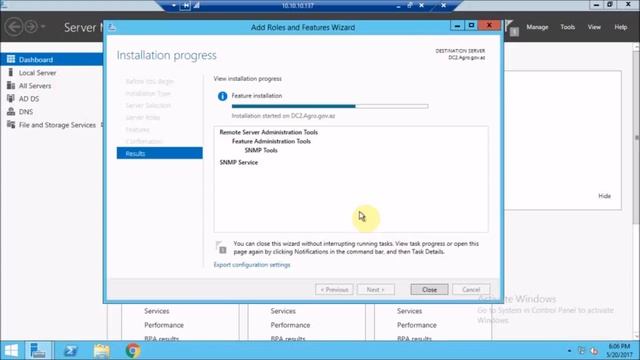Click the remote desktop connection bar pin icon
The image size is (640, 360).
click(186, 5)
